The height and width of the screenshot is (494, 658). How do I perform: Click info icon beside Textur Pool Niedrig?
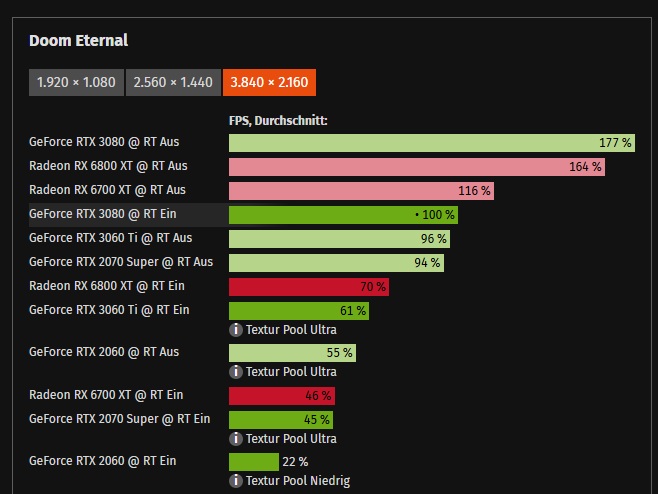tap(236, 481)
